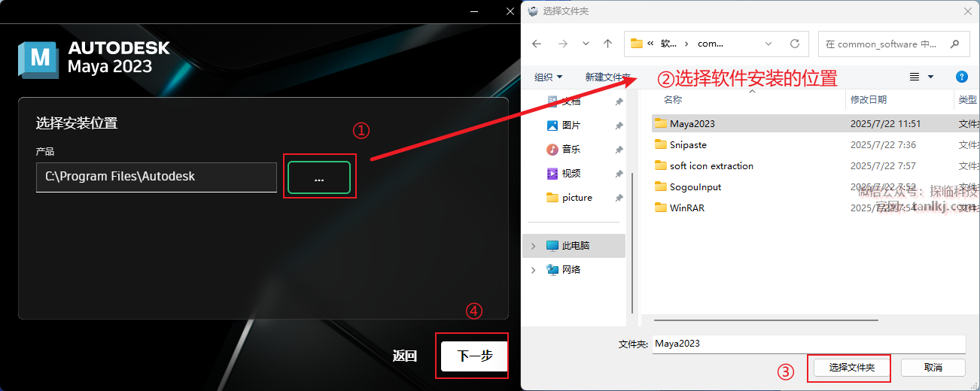The width and height of the screenshot is (980, 391).
Task: Click the WinRAR folder icon
Action: click(x=661, y=208)
